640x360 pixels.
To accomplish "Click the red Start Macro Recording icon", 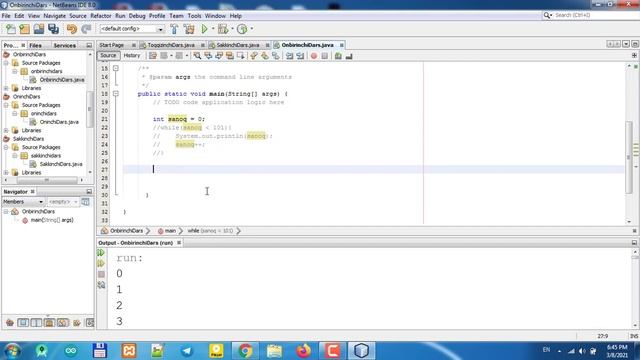I will point(314,56).
